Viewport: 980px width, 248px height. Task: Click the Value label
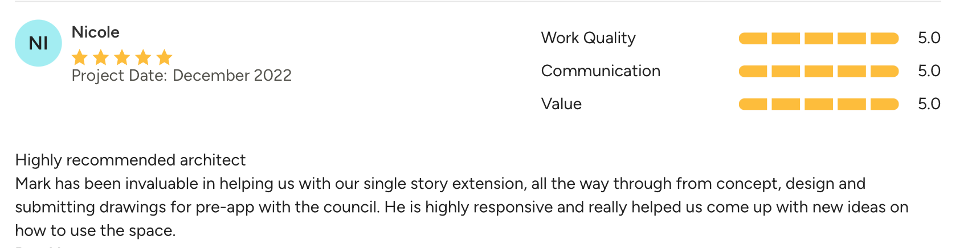tap(561, 104)
